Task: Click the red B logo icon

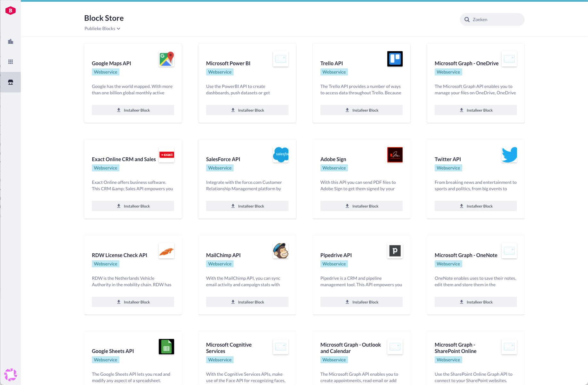Action: pos(11,11)
